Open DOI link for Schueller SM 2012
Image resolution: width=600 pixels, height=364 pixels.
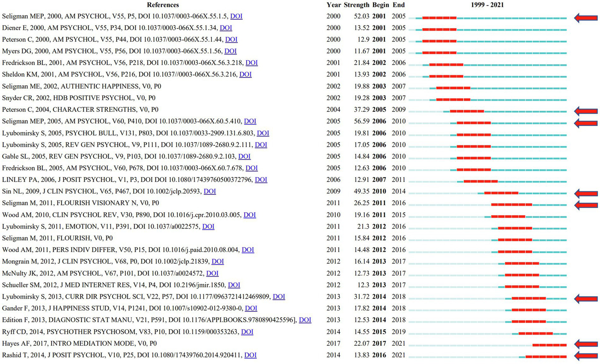234,285
